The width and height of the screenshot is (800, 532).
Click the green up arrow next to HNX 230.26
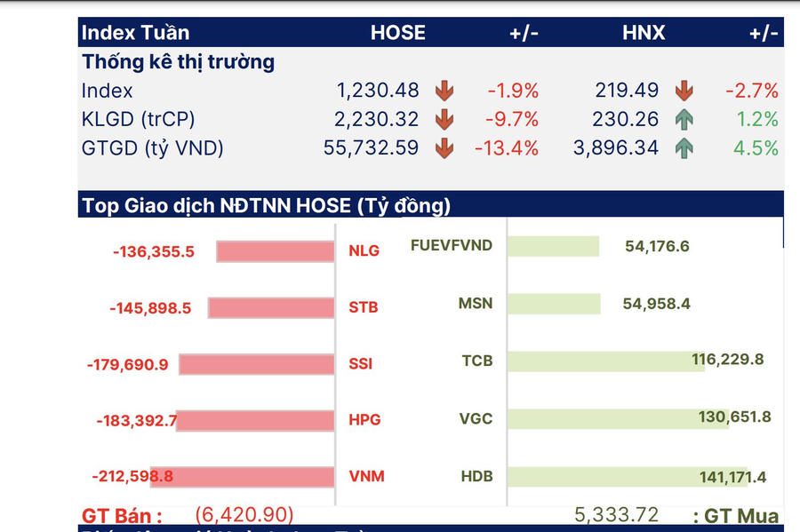(x=684, y=119)
